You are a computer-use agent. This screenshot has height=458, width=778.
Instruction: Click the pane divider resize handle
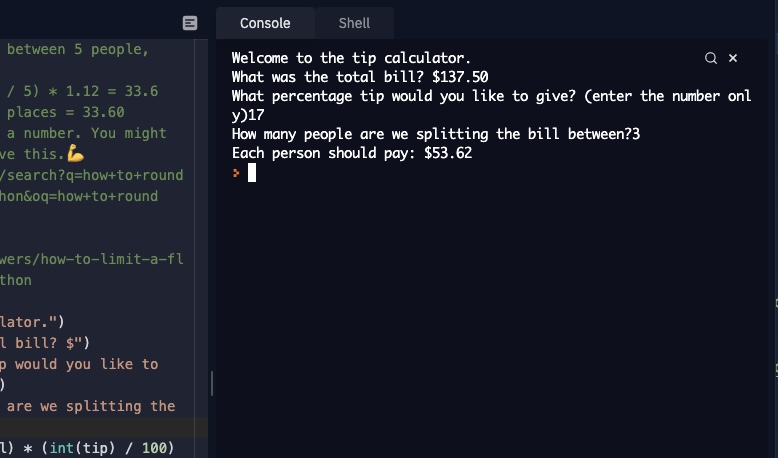(x=211, y=383)
